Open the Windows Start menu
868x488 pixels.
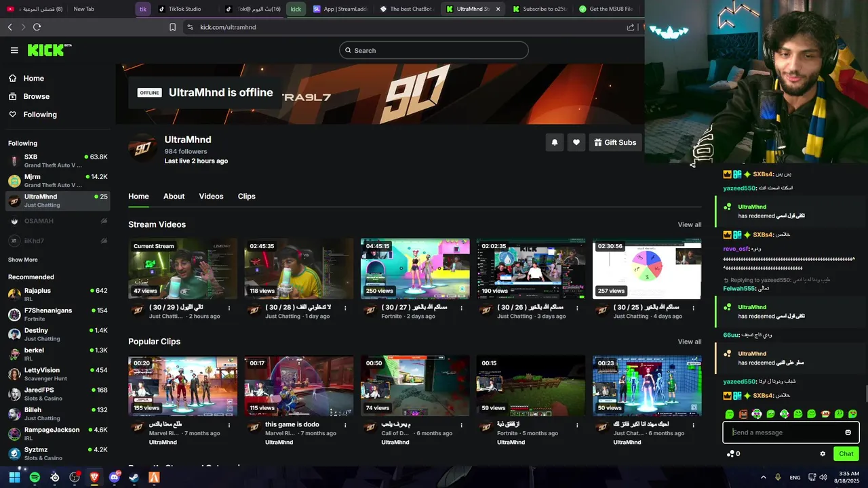(x=14, y=477)
